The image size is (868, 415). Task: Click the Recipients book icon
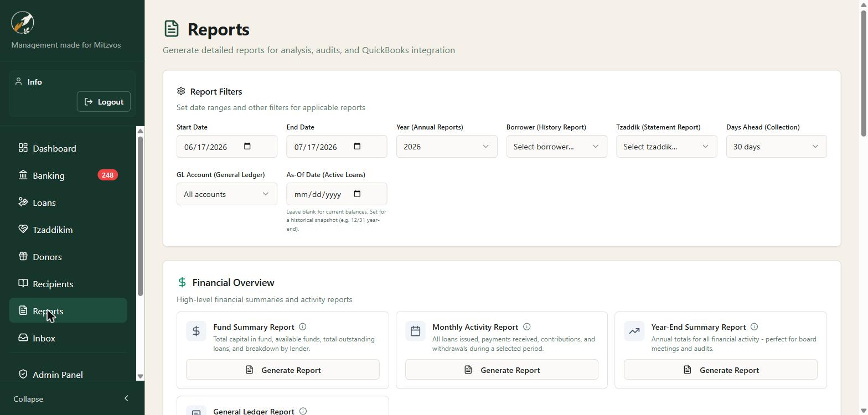(x=23, y=283)
